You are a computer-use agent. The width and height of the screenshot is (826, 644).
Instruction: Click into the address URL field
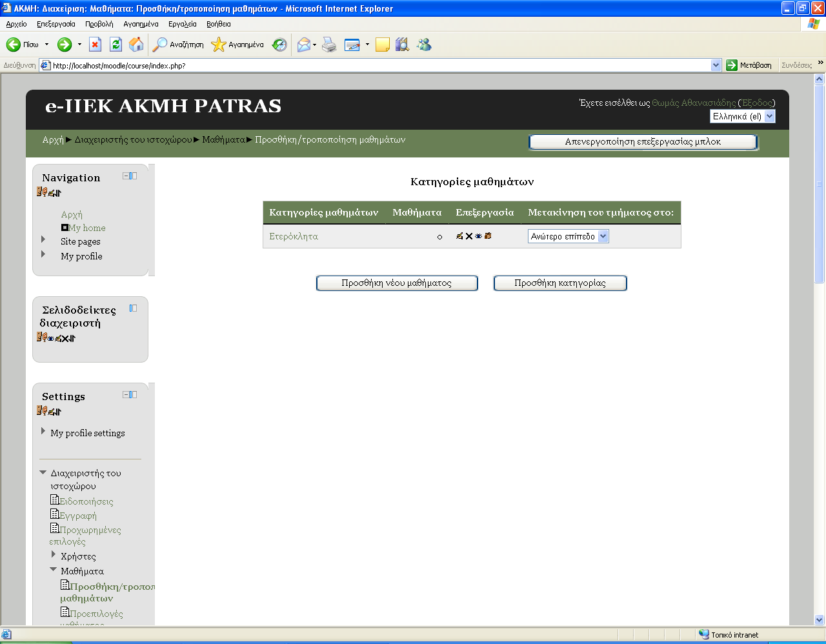coord(381,65)
